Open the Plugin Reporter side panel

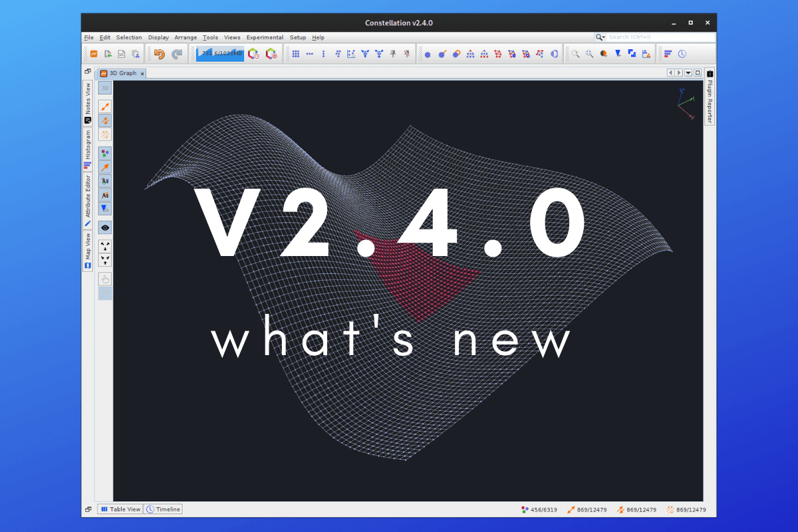click(710, 97)
